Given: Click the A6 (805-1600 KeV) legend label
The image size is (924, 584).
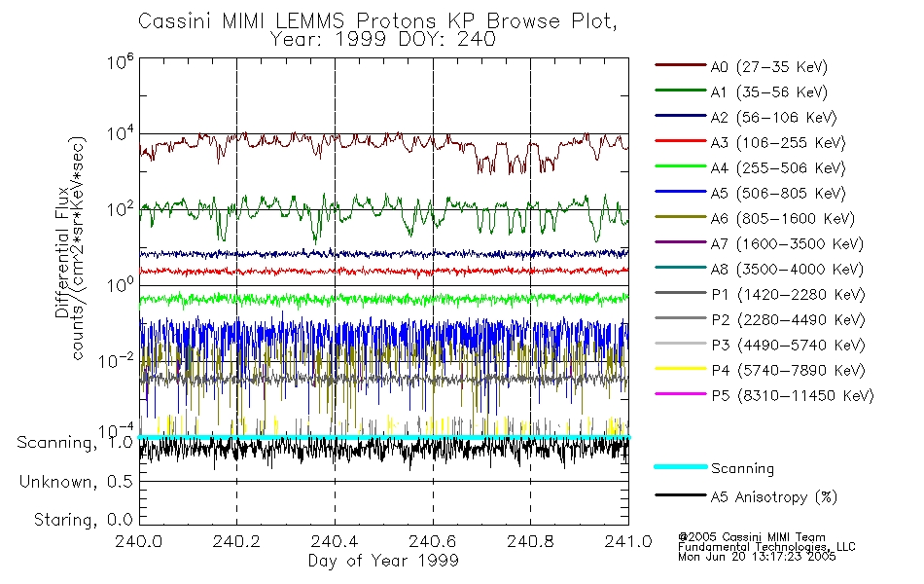Looking at the screenshot, I should [x=782, y=219].
